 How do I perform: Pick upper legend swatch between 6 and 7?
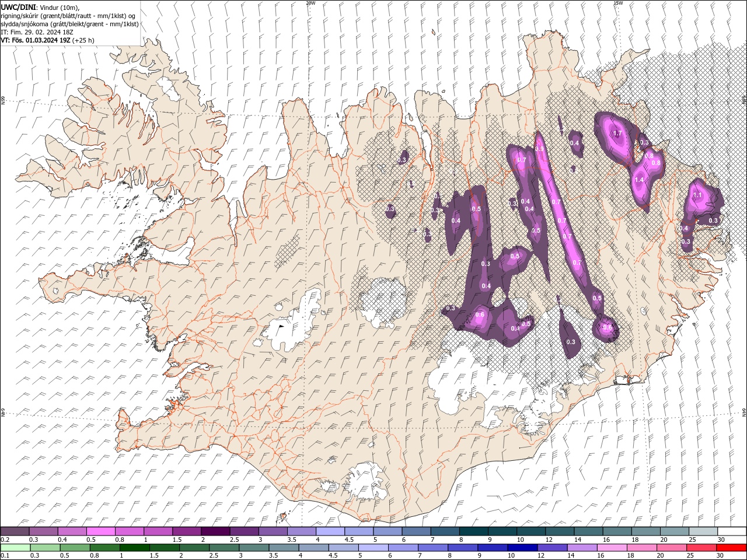point(416,531)
